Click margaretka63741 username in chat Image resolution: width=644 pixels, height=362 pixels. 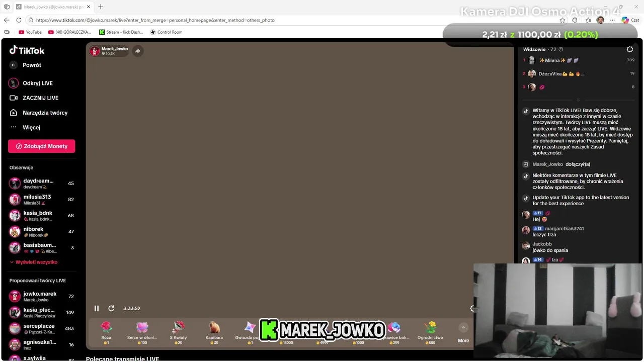[565, 228]
